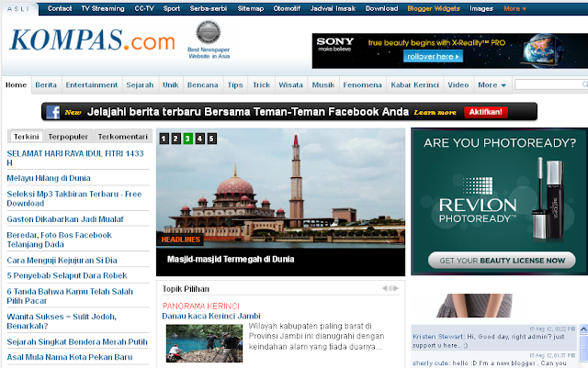Screen dimensions: 588x368
Task: Open headline Masjid-masjid Termegah di Dunia
Action: pos(231,260)
